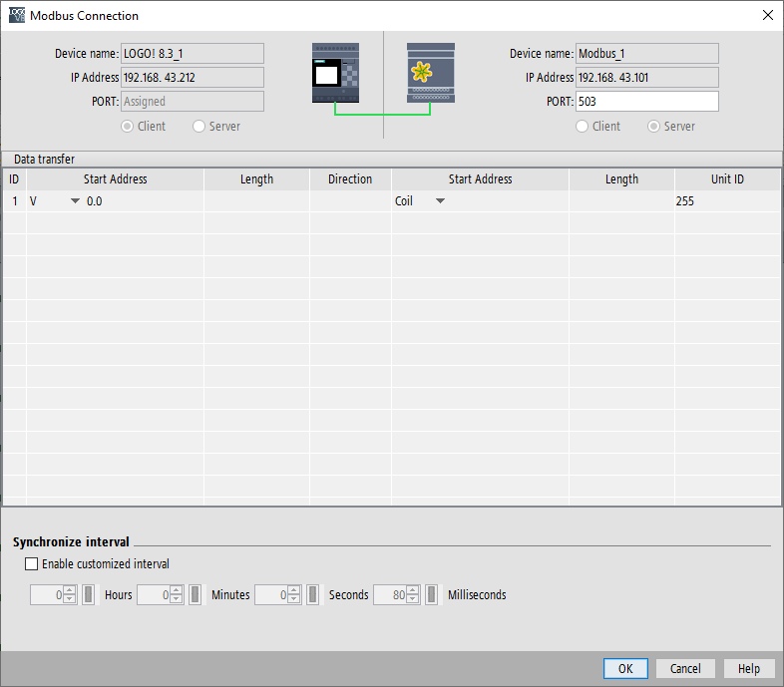Image resolution: width=784 pixels, height=687 pixels.
Task: Click the LOGO! 8.3 device image
Action: click(335, 73)
